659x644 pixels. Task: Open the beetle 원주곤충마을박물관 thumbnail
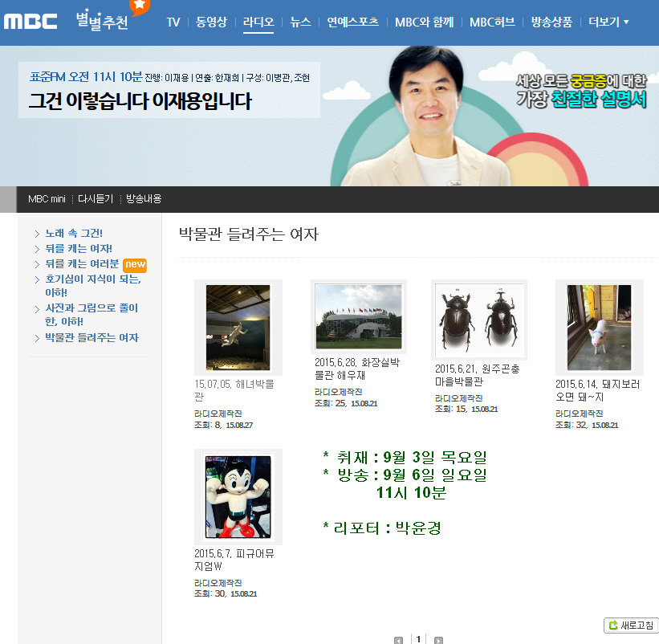478,320
